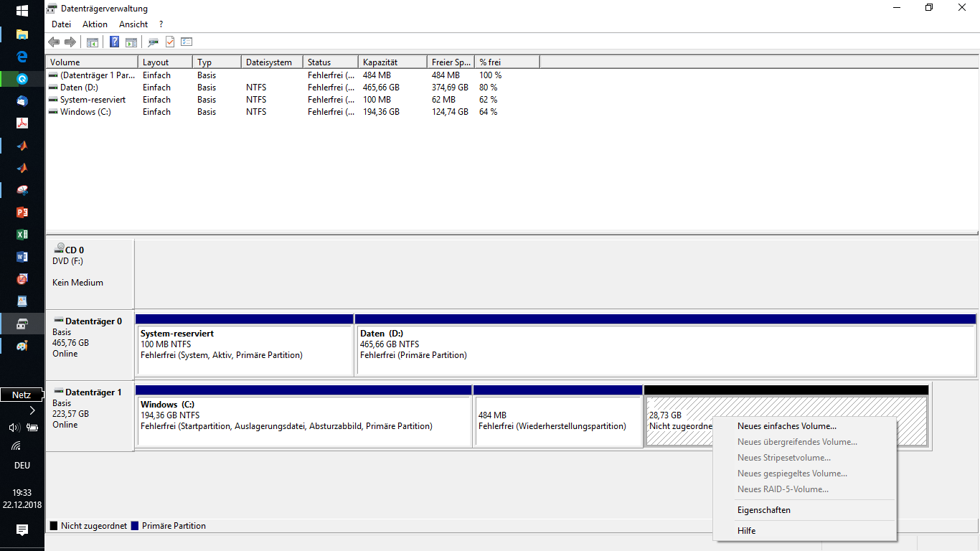The width and height of the screenshot is (980, 551).
Task: Select the Datenträger 0 disk label
Action: 90,344
